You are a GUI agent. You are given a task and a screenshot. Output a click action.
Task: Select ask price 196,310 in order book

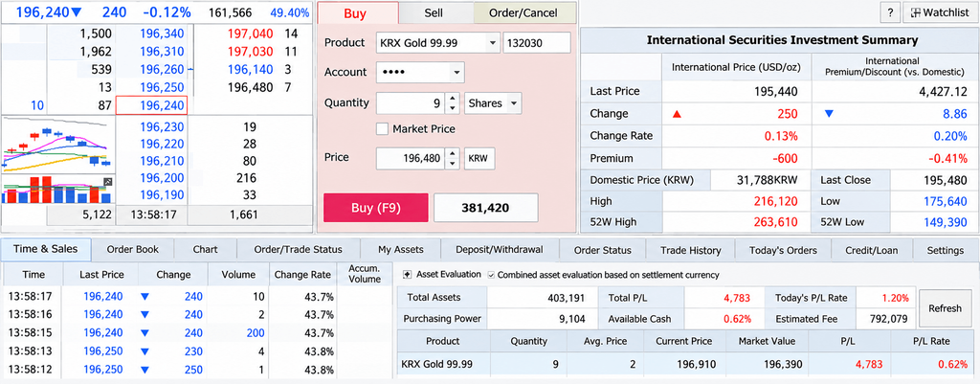(x=161, y=52)
